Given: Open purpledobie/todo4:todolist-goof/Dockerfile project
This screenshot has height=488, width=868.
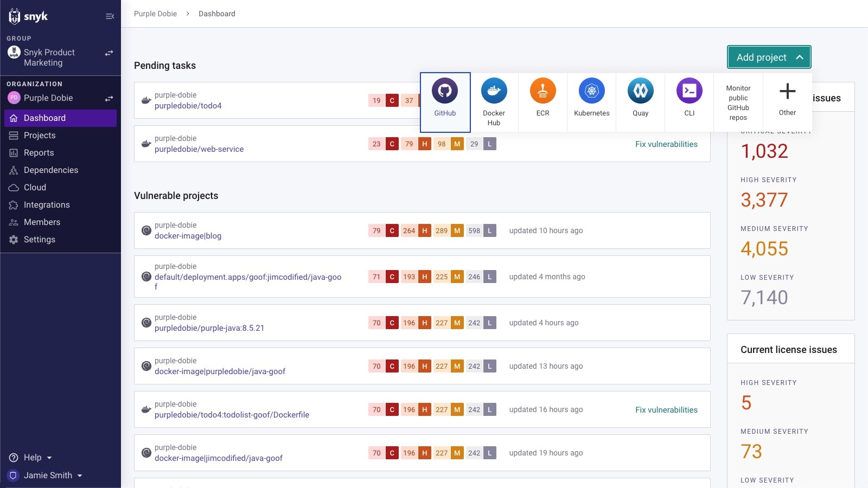Looking at the screenshot, I should coord(232,415).
